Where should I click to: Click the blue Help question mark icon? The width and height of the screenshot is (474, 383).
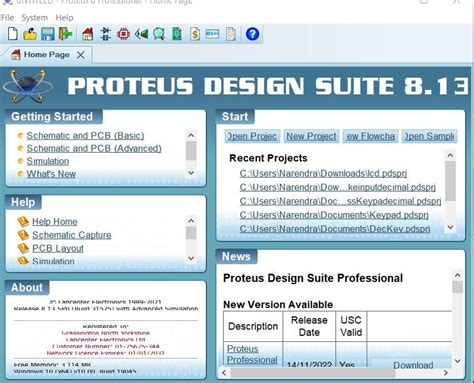[x=252, y=34]
